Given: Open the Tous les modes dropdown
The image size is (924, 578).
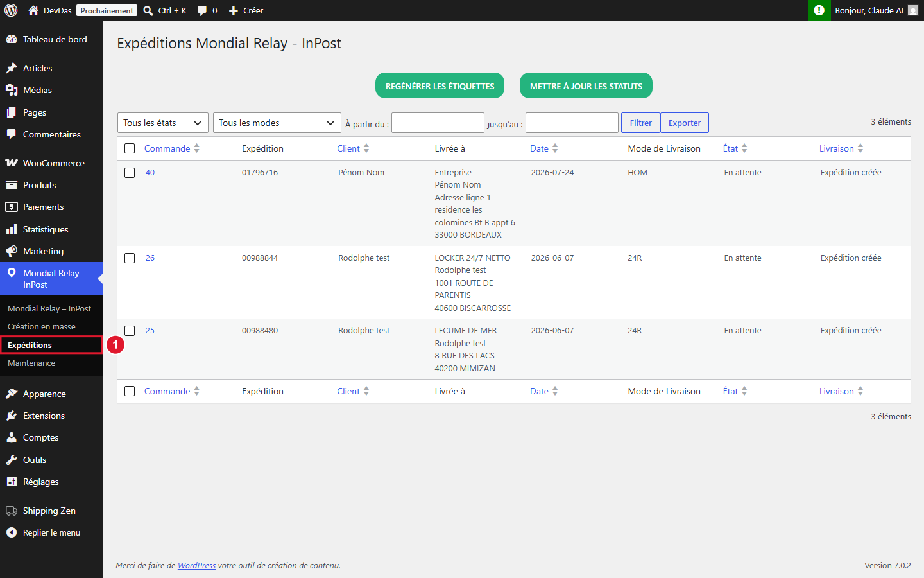Looking at the screenshot, I should pos(277,123).
